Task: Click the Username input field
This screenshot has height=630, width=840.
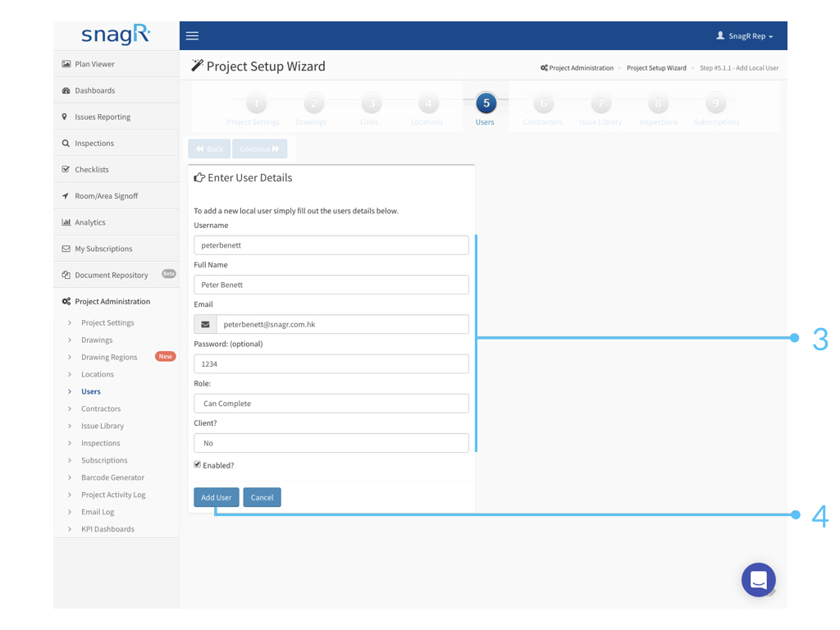Action: click(331, 245)
